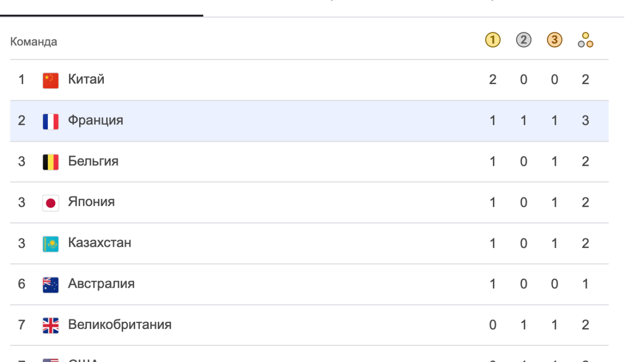Click the Команда column header

[34, 42]
